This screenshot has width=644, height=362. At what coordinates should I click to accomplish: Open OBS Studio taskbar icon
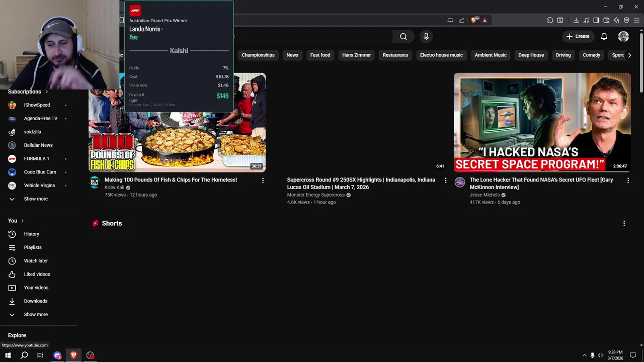point(90,355)
